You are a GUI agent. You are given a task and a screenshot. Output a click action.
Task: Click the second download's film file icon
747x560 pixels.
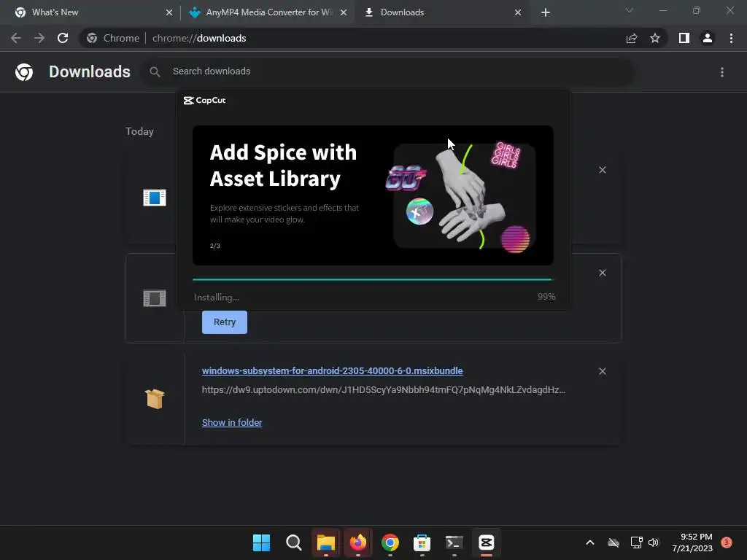[x=155, y=298]
